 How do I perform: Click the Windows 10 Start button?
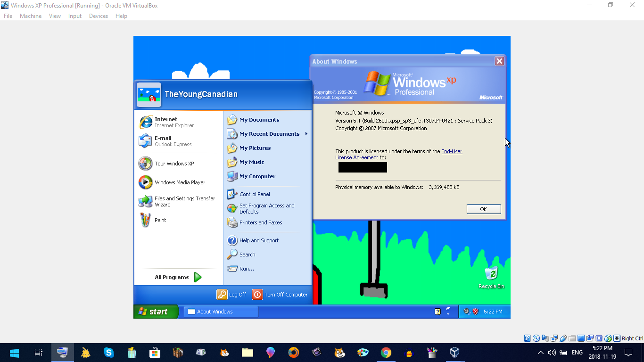click(14, 353)
